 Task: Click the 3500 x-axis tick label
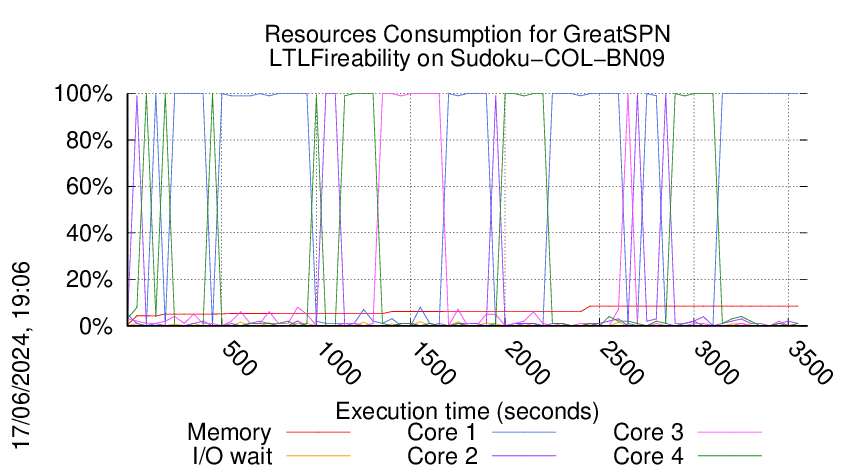coord(810,363)
